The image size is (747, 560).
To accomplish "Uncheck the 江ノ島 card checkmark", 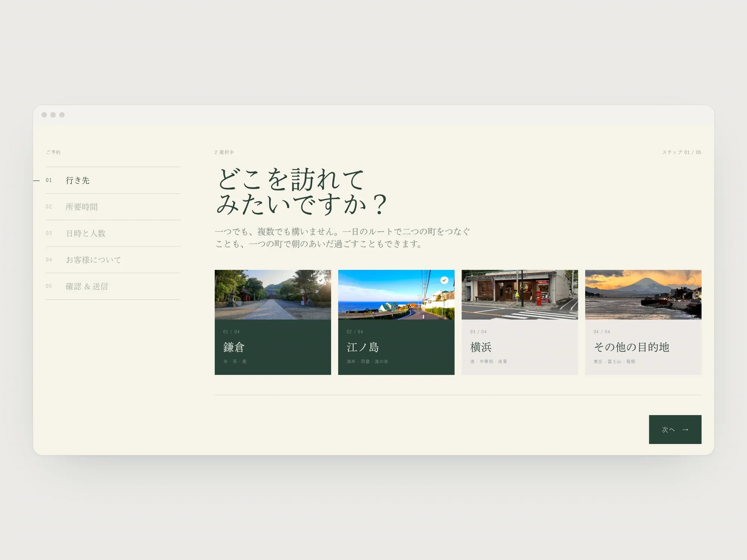I will [444, 280].
